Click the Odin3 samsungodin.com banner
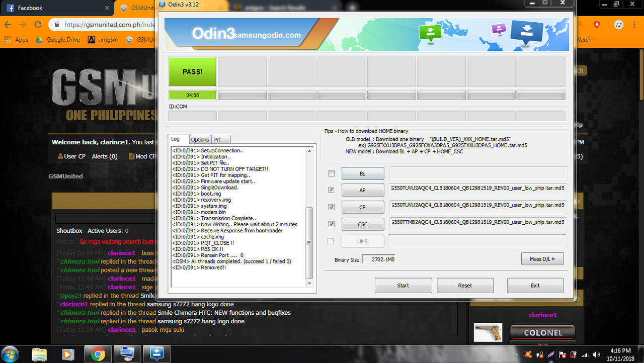Screen dimensions: 644x363 coord(366,34)
